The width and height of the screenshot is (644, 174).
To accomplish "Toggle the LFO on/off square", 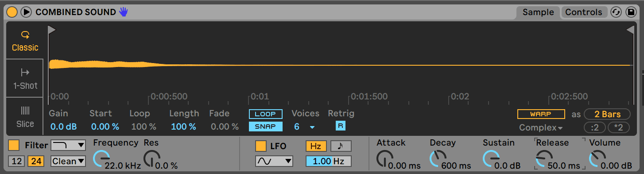I will [261, 146].
